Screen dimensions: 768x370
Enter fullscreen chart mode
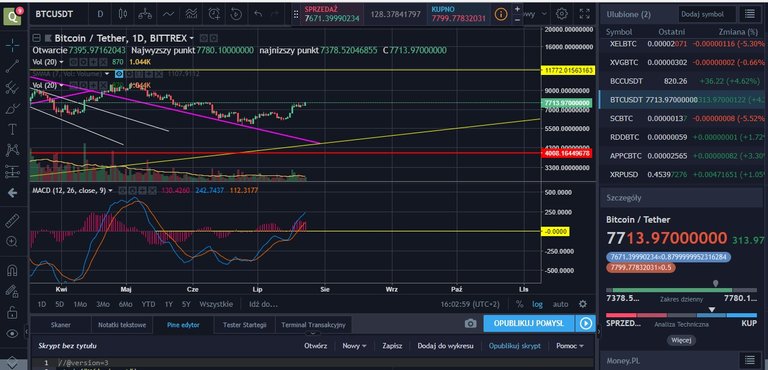tap(584, 14)
